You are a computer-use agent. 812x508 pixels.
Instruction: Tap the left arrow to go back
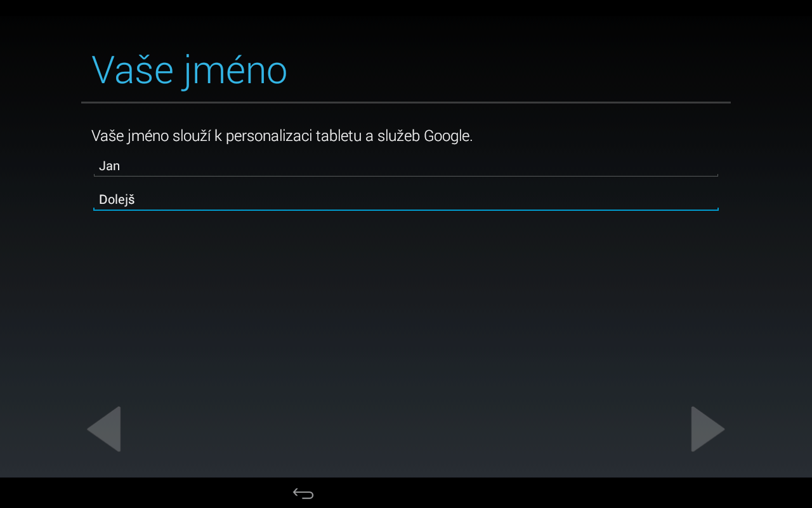click(x=104, y=429)
